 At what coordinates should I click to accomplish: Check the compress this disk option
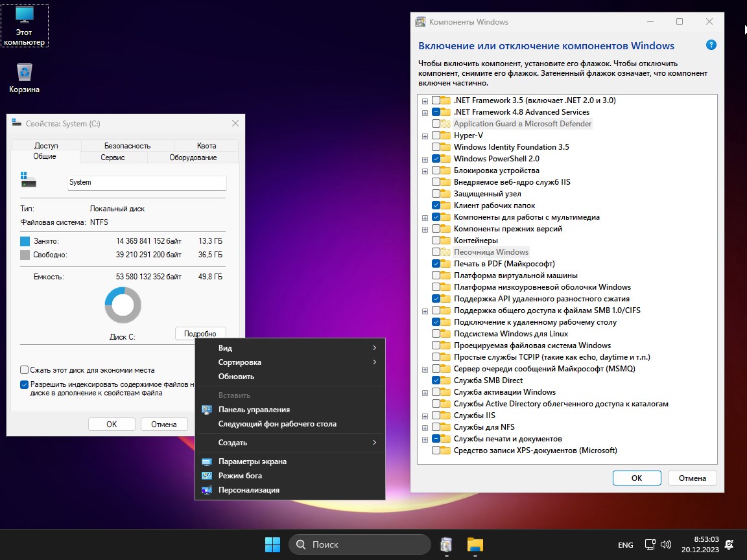click(x=25, y=370)
